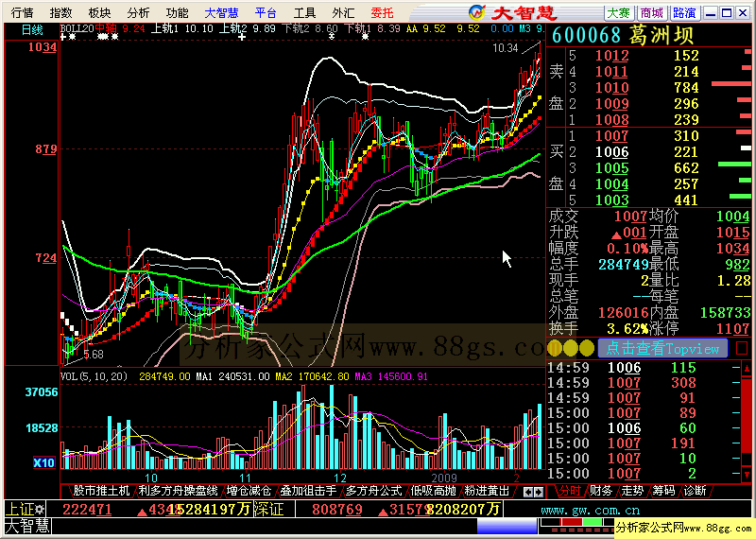756x539 pixels.
Task: Click 外盘 value 126016
Action: [624, 313]
